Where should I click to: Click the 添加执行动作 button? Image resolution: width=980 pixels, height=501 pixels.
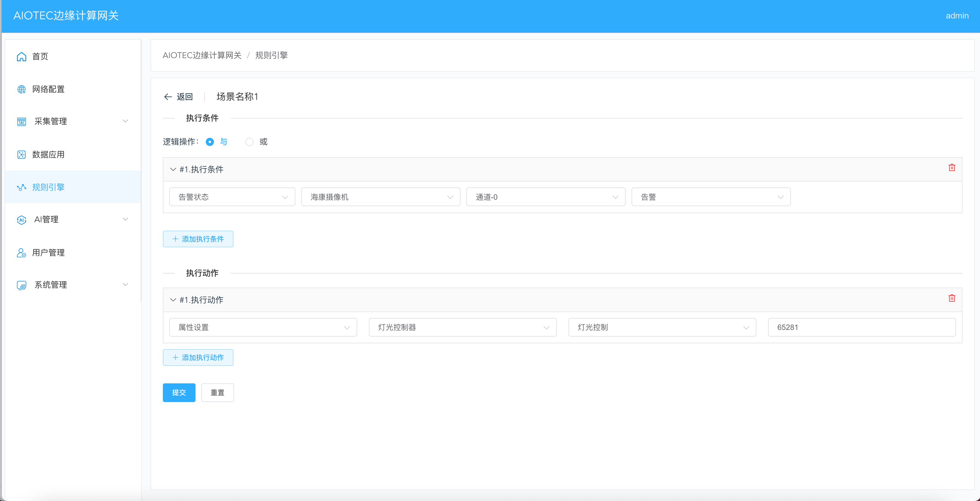coord(198,357)
